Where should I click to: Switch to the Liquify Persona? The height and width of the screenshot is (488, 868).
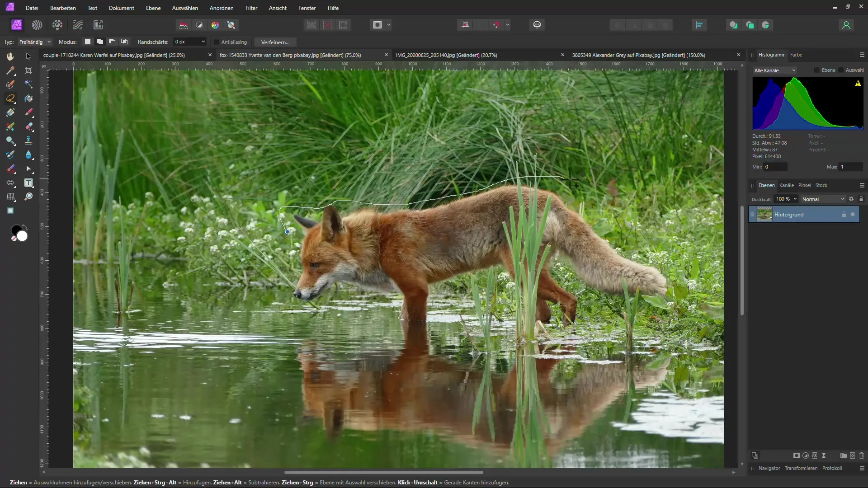click(37, 25)
